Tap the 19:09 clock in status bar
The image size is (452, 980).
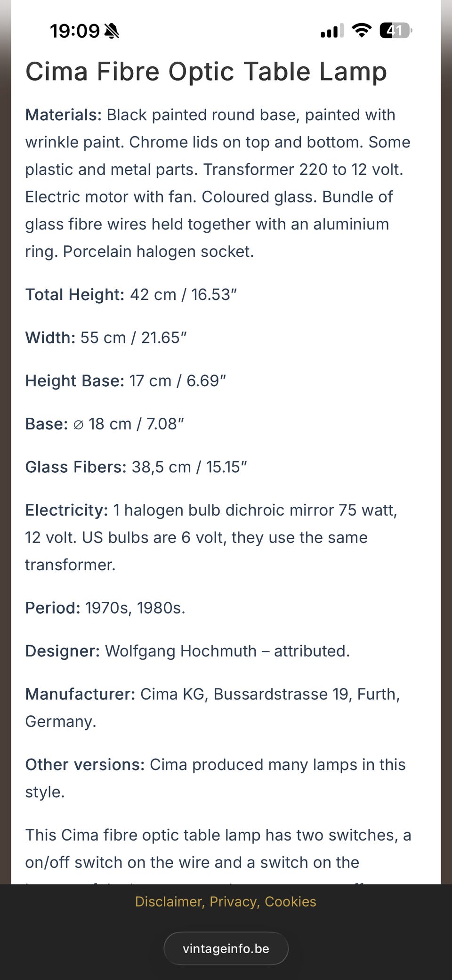click(75, 31)
